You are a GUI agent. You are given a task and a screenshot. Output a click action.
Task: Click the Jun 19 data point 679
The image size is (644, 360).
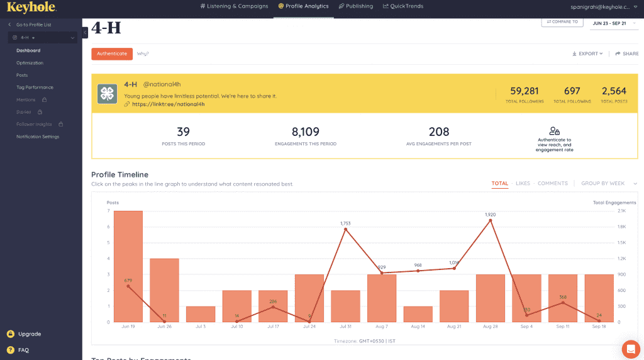click(x=128, y=286)
